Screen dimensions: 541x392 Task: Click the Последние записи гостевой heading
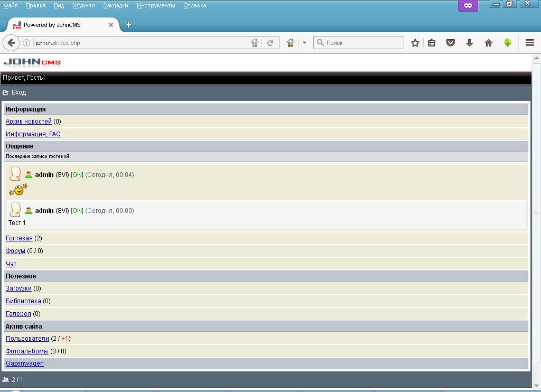(38, 156)
